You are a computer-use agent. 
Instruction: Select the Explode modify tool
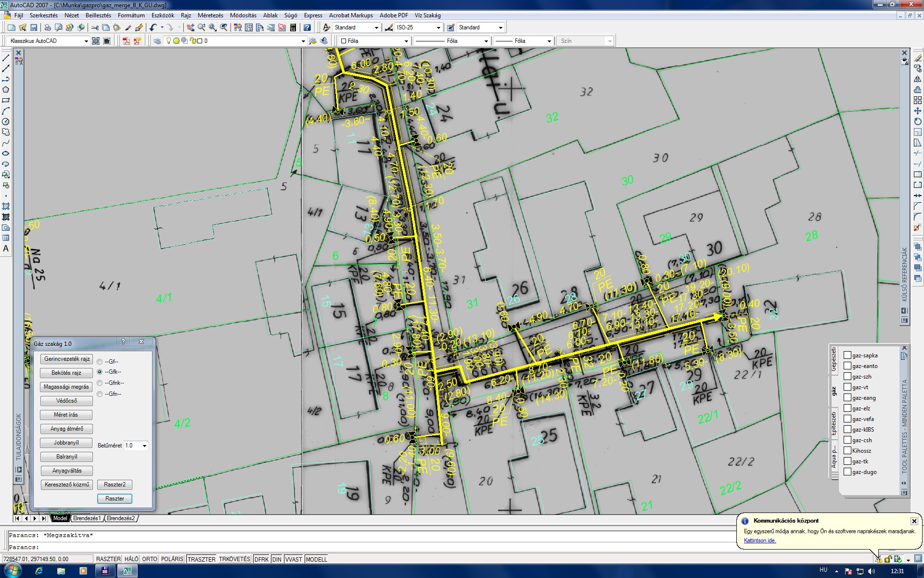[x=918, y=227]
